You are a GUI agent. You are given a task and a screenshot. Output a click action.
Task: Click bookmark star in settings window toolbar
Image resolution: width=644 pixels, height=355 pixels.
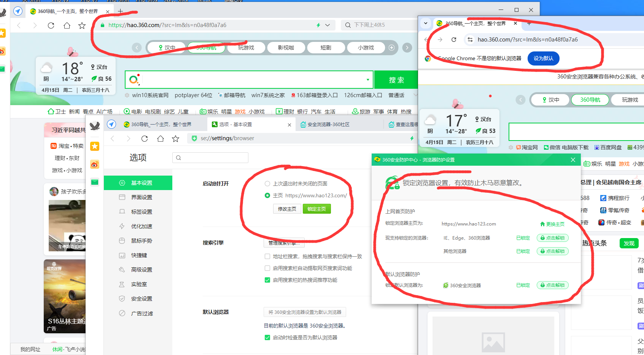click(x=175, y=139)
